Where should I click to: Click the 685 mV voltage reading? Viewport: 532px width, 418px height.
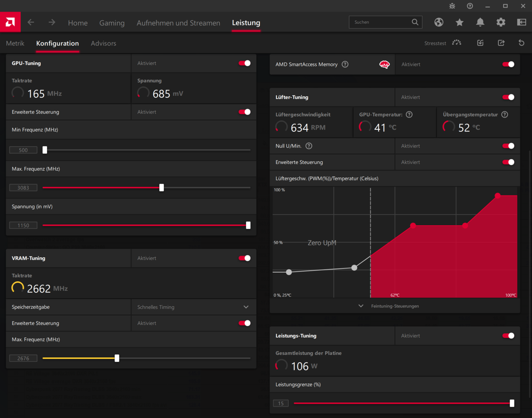point(168,94)
